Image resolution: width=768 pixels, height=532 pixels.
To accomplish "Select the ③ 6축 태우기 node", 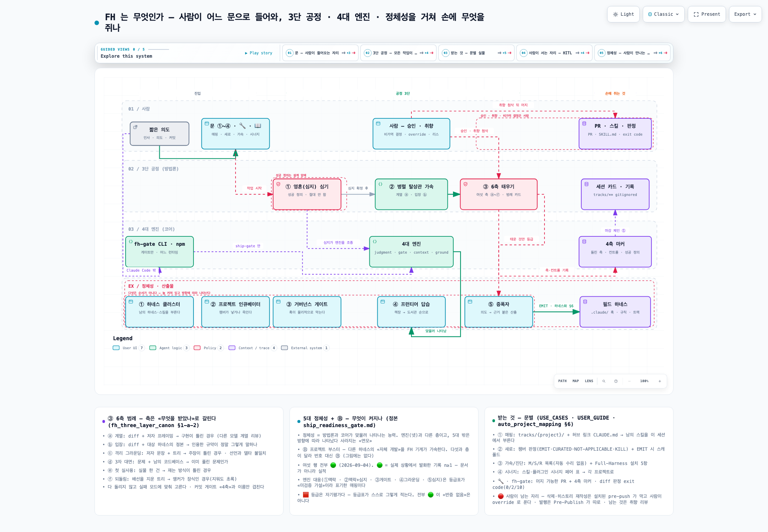I will pyautogui.click(x=499, y=194).
